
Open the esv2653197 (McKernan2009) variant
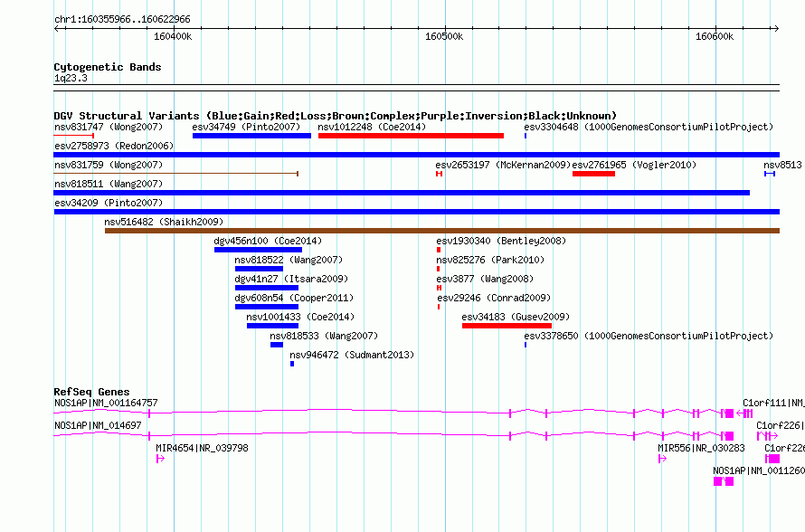pos(503,165)
